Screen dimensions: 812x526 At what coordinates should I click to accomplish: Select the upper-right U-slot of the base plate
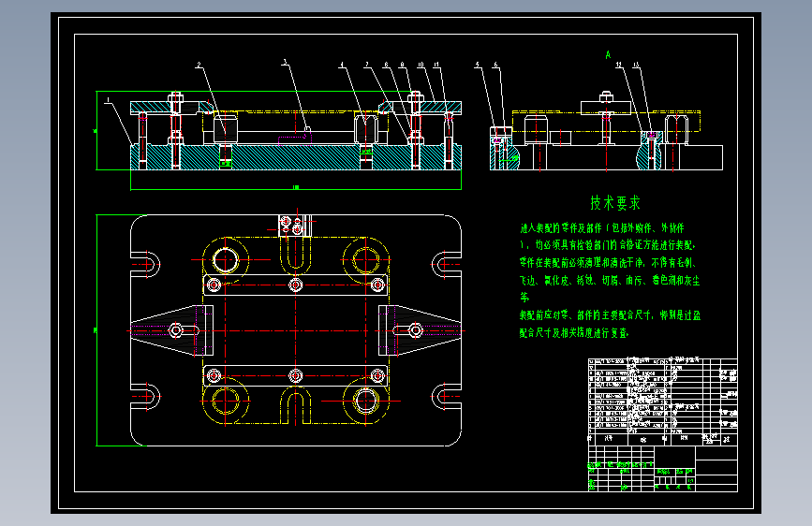446,264
